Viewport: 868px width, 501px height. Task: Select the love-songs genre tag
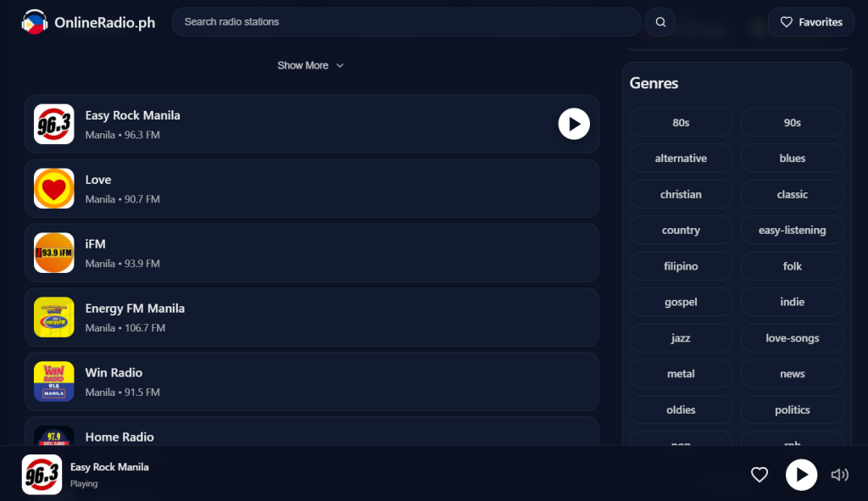tap(792, 338)
